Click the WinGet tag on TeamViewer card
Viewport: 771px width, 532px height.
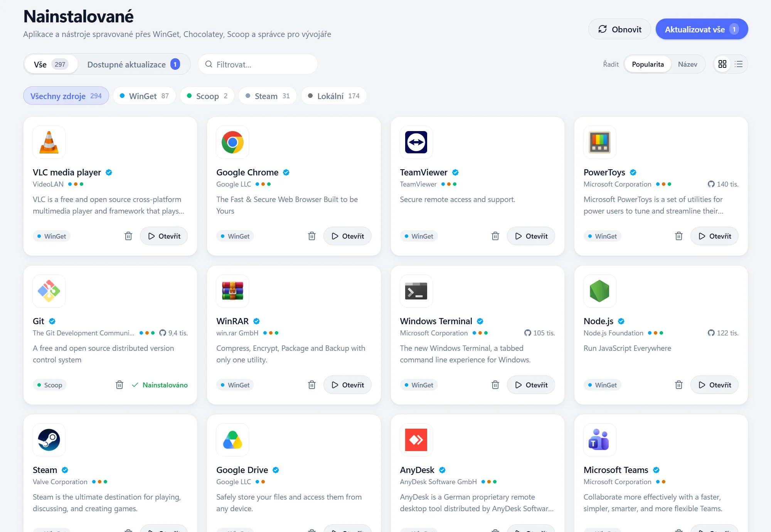pos(419,236)
